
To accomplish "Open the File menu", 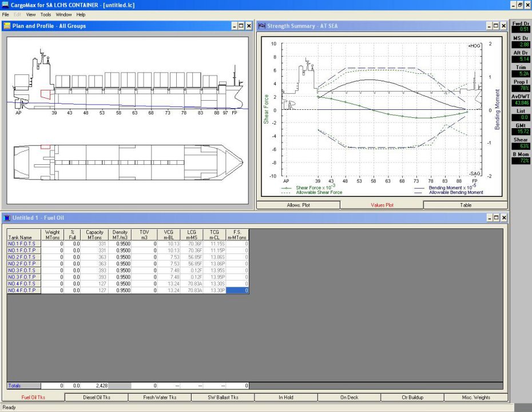I will tap(5, 15).
